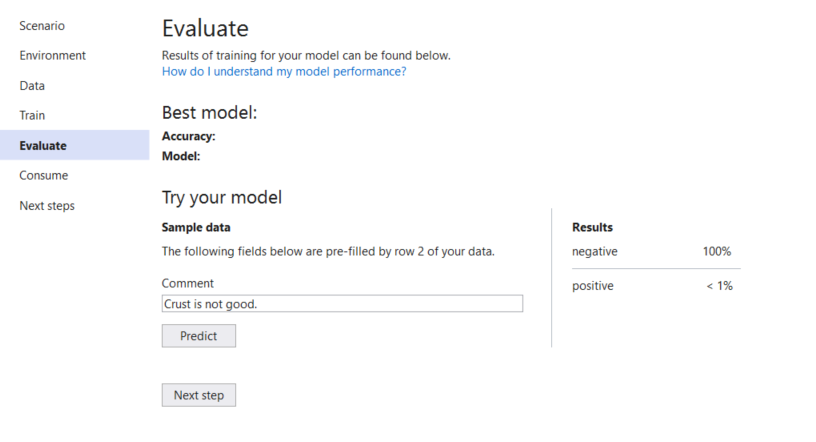Continue with the Next step button
The width and height of the screenshot is (816, 442).
[199, 395]
